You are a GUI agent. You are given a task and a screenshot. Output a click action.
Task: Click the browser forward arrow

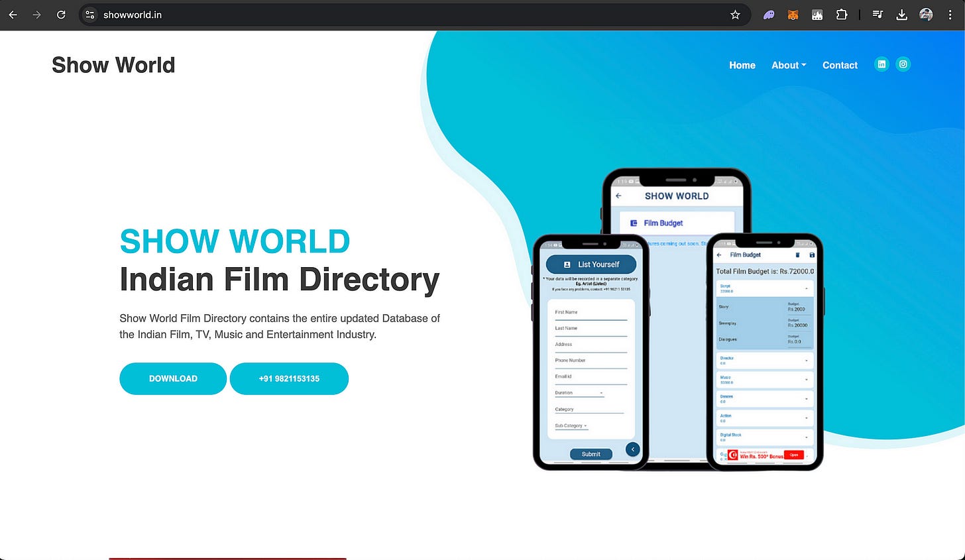tap(36, 15)
